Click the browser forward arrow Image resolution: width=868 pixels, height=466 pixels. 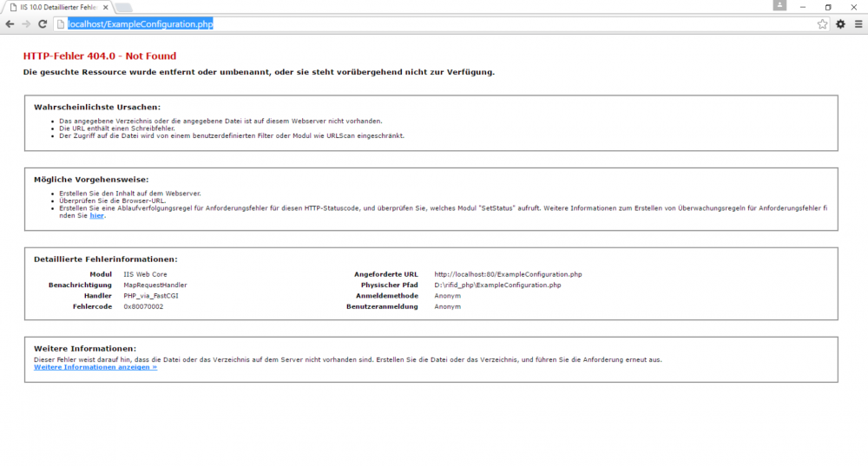point(26,23)
